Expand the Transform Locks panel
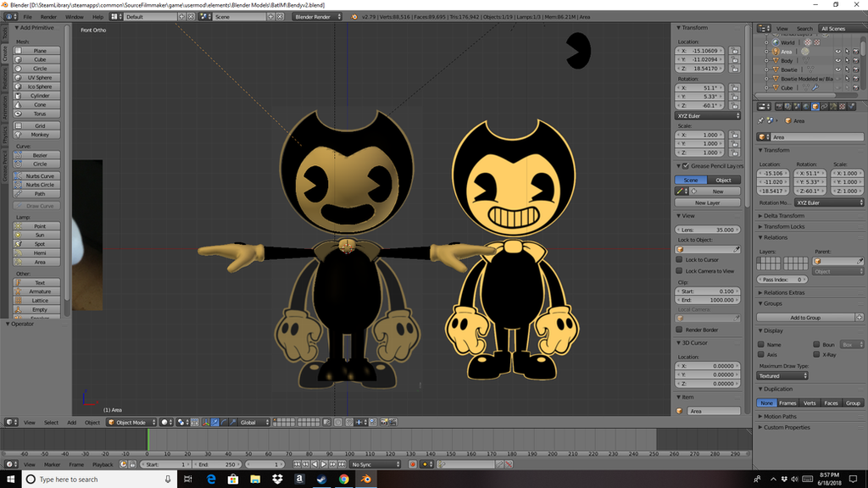 pyautogui.click(x=784, y=226)
